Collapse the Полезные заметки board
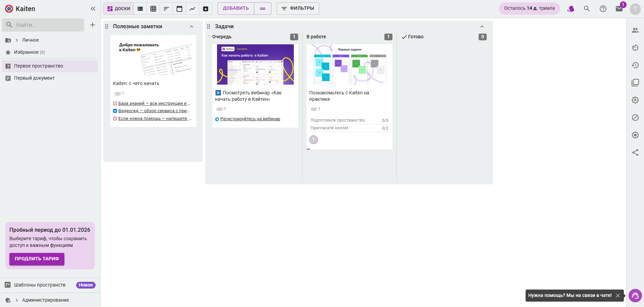 point(192,27)
